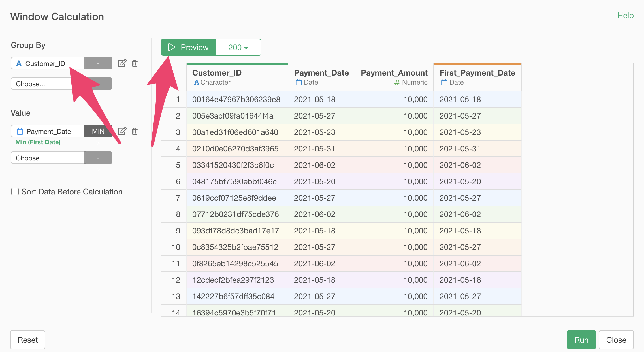Delete Customer_ID group with trash icon
Screen dimensions: 644x352
tap(135, 63)
